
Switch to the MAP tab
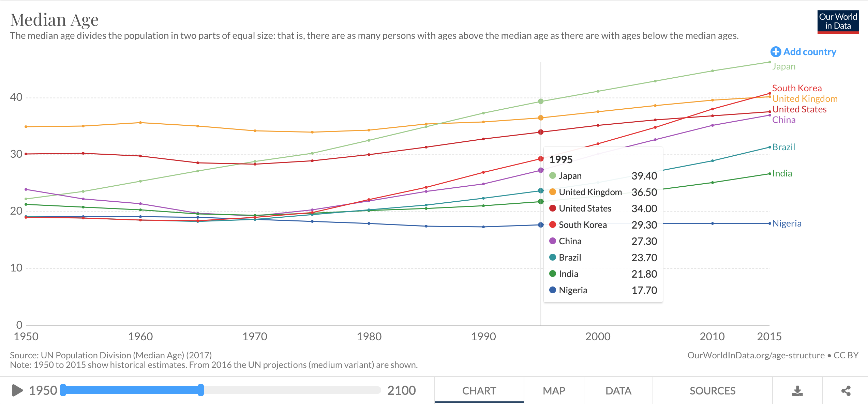click(554, 391)
